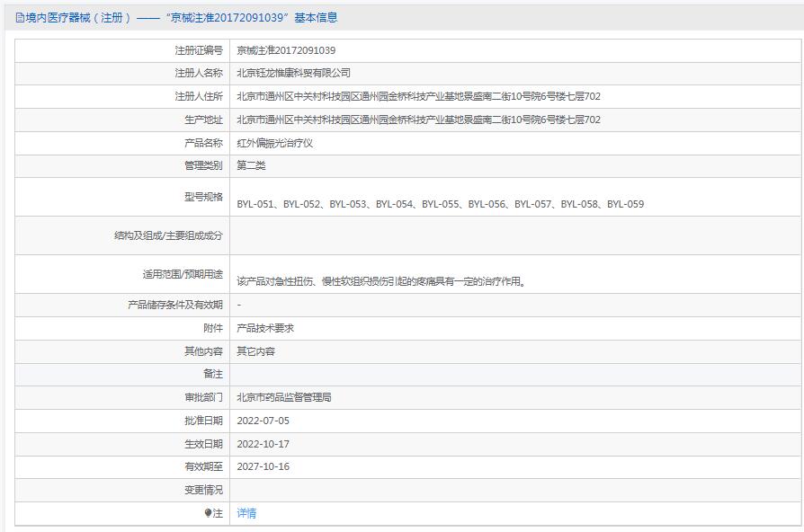Screen dimensions: 804x532
Task: Click the document icon beside 境内医疗器械 title
Action: tap(20, 18)
